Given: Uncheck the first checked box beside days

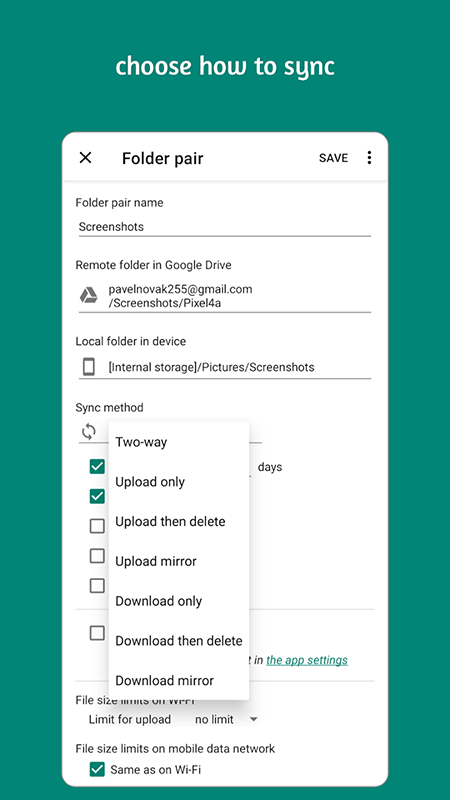Looking at the screenshot, I should click(97, 466).
